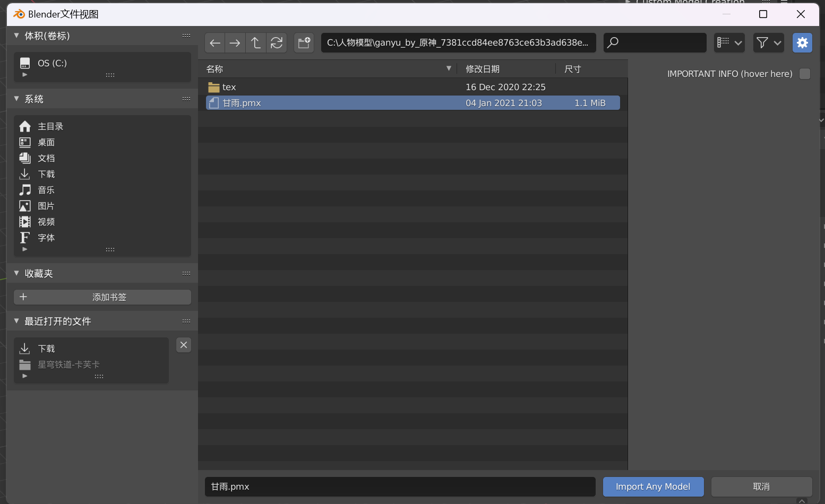Click the 系统 panel grip dots

tap(186, 99)
